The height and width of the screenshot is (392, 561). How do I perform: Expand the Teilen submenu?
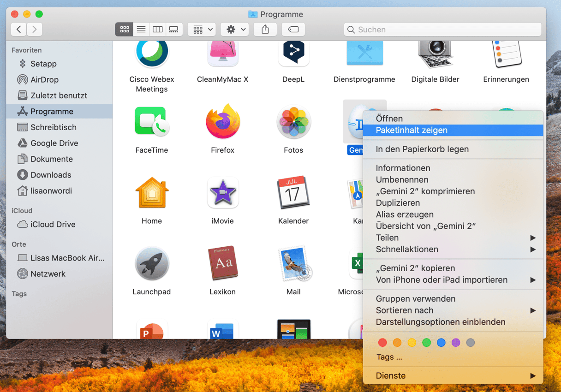pyautogui.click(x=453, y=238)
